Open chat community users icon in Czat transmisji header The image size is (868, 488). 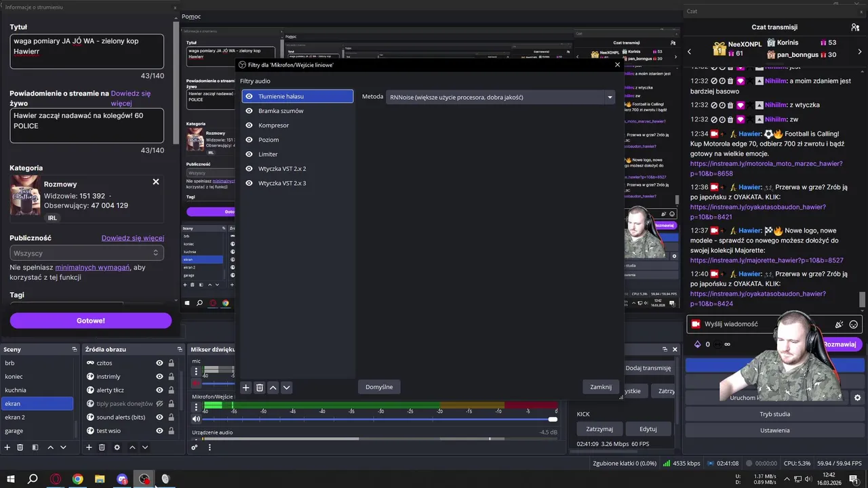pyautogui.click(x=855, y=27)
